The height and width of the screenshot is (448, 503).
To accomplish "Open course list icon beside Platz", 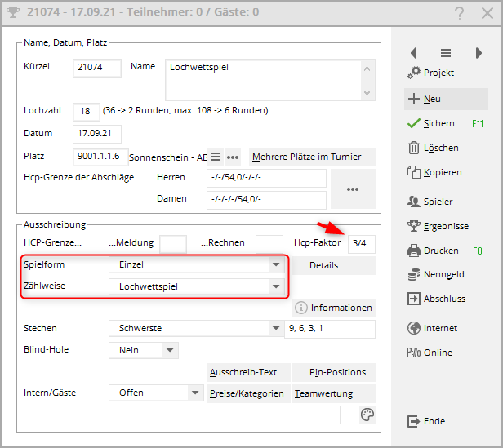I will (215, 157).
